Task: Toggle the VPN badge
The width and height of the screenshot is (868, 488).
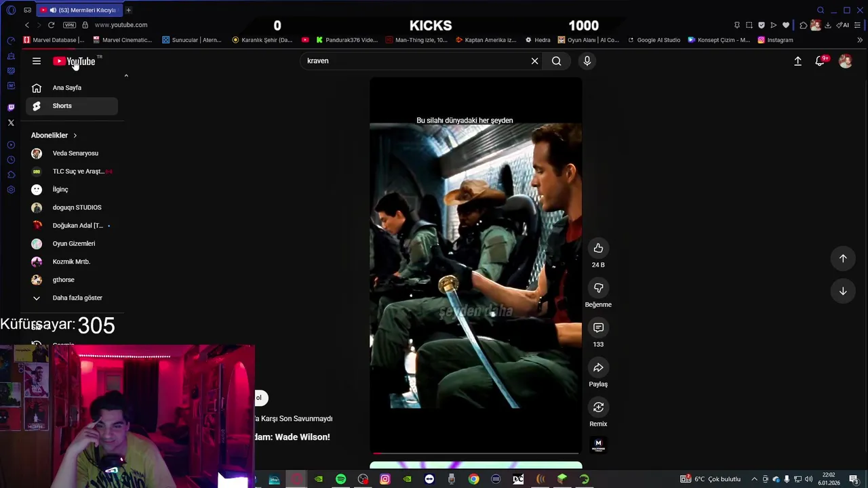Action: [x=69, y=25]
